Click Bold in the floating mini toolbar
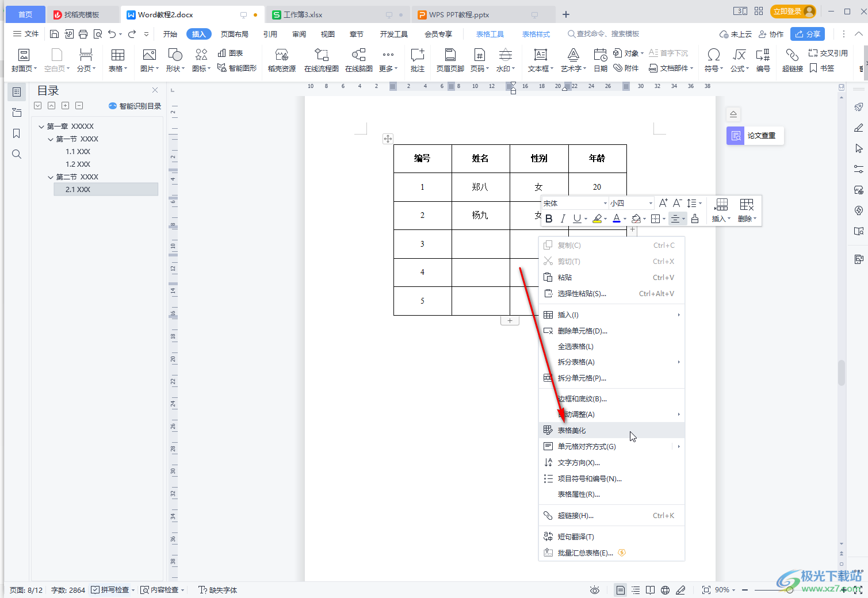Viewport: 868px width, 598px height. (549, 218)
